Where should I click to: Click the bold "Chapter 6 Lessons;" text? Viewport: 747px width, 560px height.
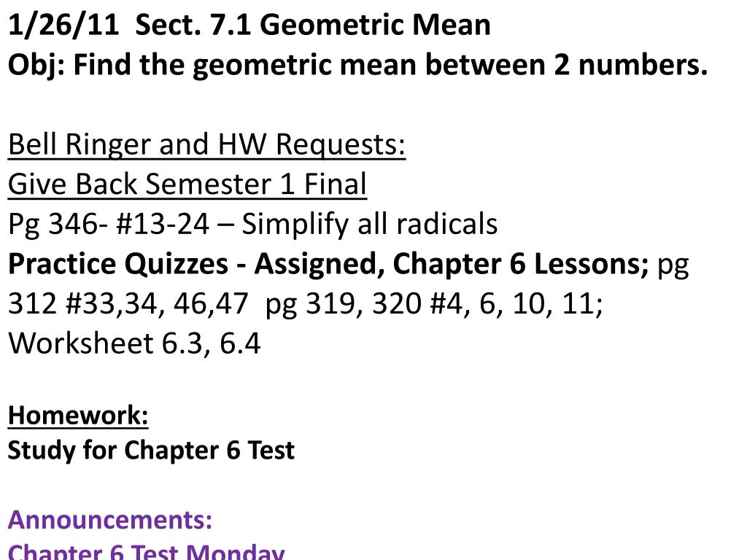click(x=520, y=264)
